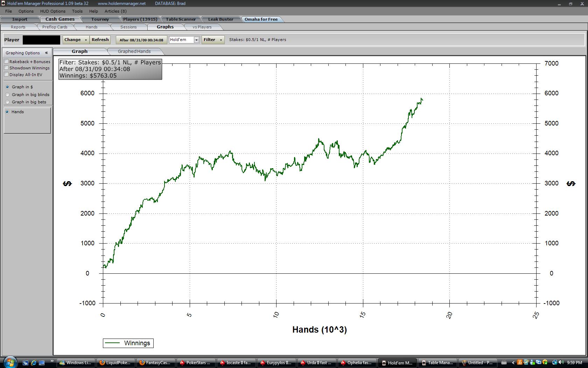This screenshot has width=588, height=368.
Task: Enable Display All-In EV checkbox
Action: click(6, 74)
